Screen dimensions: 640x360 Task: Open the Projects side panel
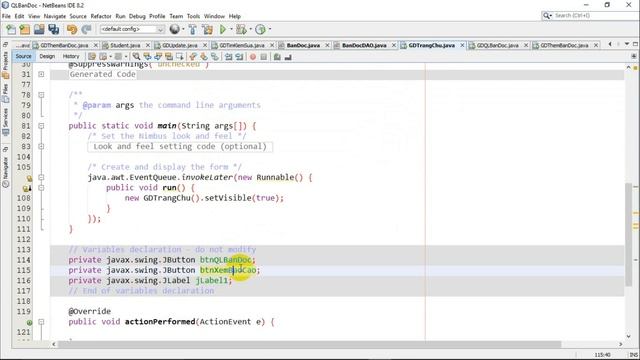coord(5,64)
